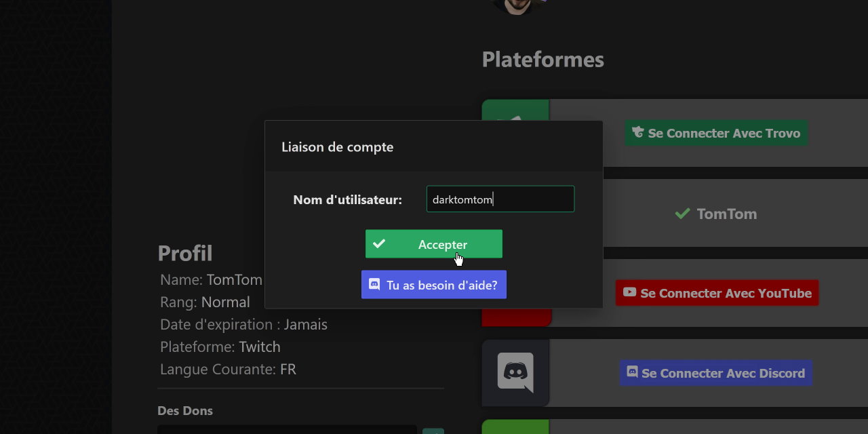Screen dimensions: 868x434
Task: Click the red YouTube platform tile
Action: (x=515, y=317)
